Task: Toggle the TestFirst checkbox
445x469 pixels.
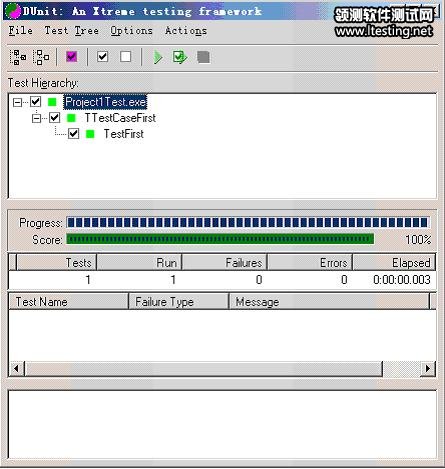Action: click(x=74, y=134)
